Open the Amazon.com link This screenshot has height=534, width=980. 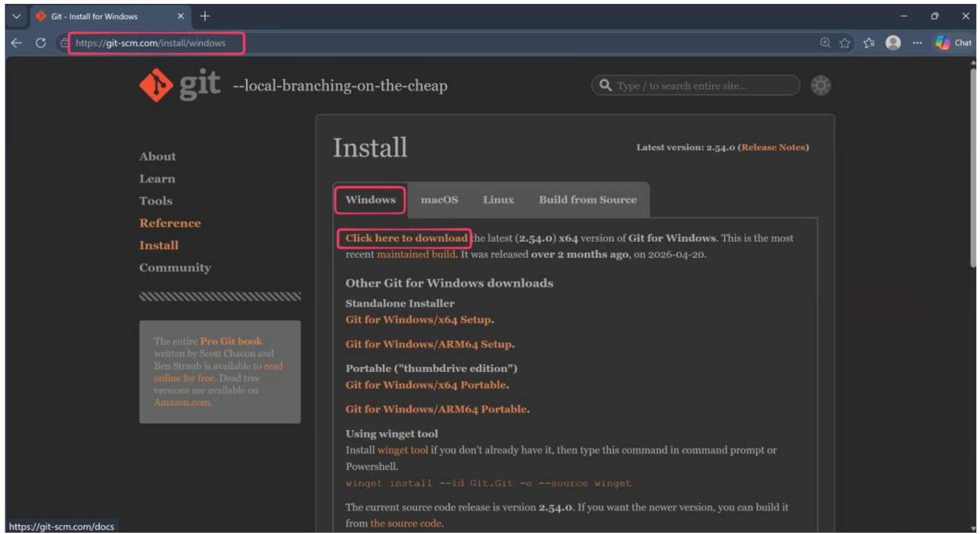182,402
